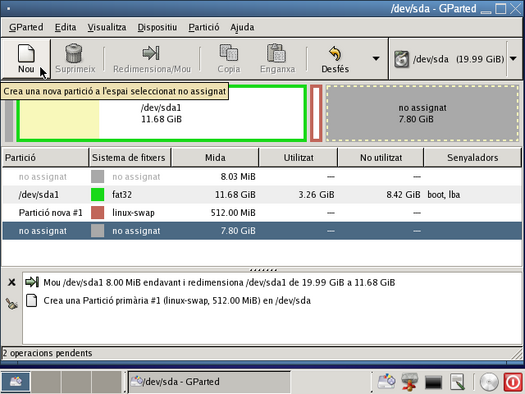Click the boot, lba flags cell
The height and width of the screenshot is (394, 525).
(x=444, y=194)
